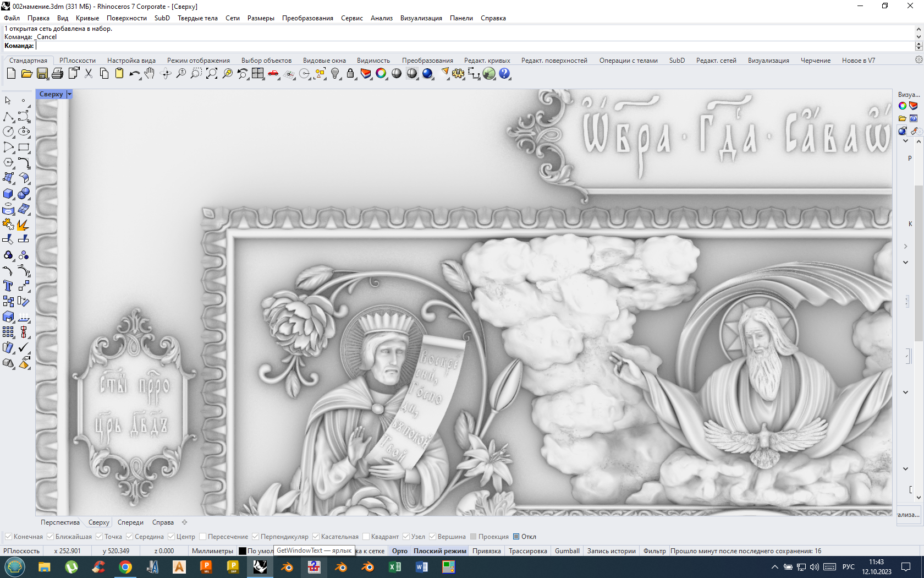Open the Кривые menu
Image resolution: width=924 pixels, height=578 pixels.
point(87,18)
